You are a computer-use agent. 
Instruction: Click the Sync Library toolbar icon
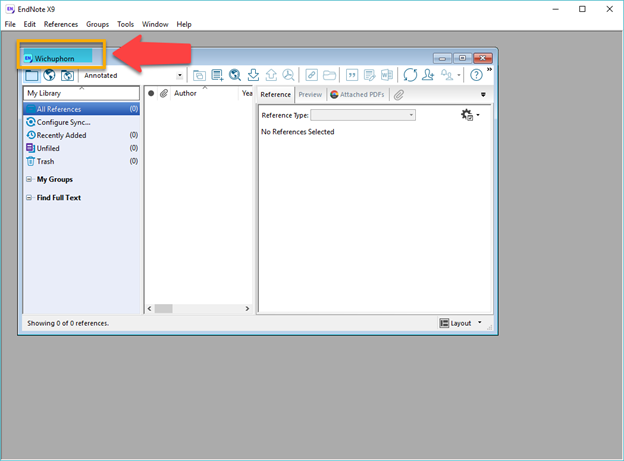[410, 75]
